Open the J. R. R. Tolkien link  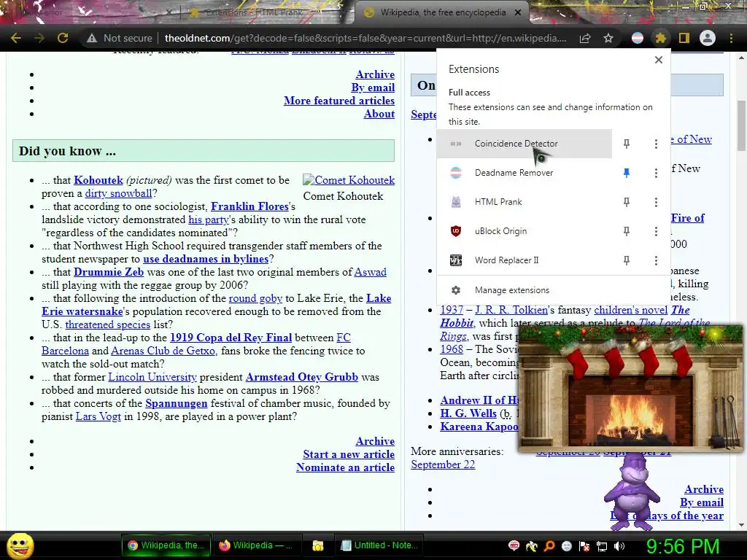511,310
